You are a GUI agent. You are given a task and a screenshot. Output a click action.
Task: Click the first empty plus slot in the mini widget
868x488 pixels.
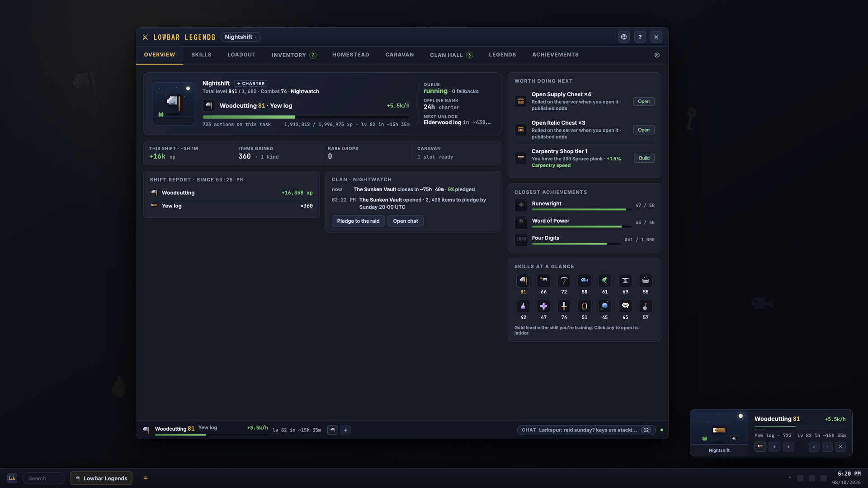774,447
